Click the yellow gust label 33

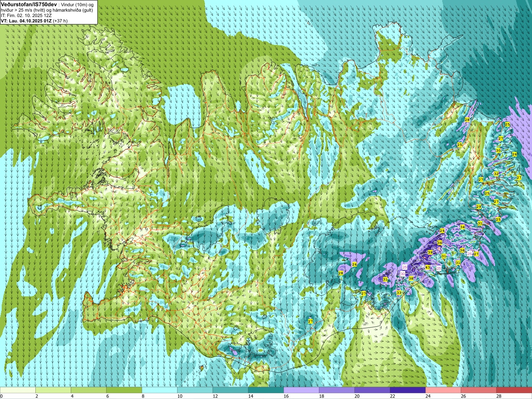[399, 293]
